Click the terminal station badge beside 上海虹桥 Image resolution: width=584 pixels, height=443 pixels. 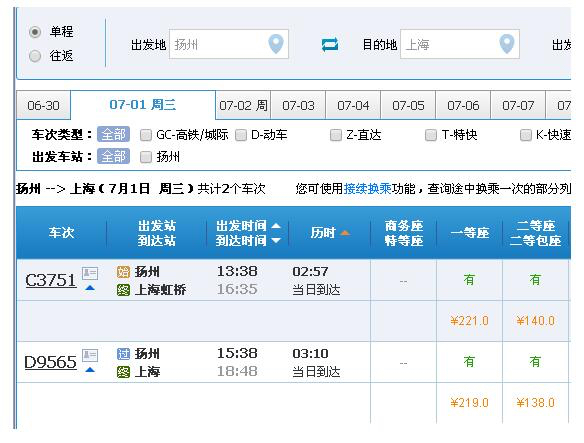pos(123,290)
